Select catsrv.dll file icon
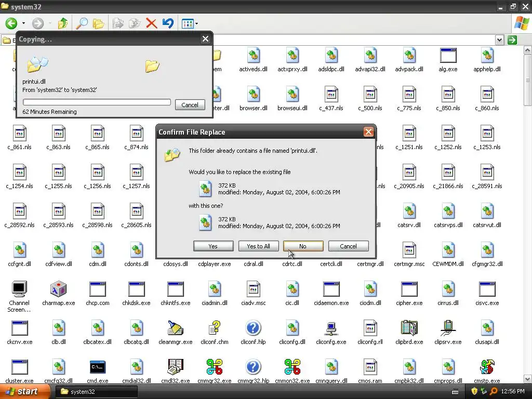Image resolution: width=532 pixels, height=399 pixels. coord(409,212)
